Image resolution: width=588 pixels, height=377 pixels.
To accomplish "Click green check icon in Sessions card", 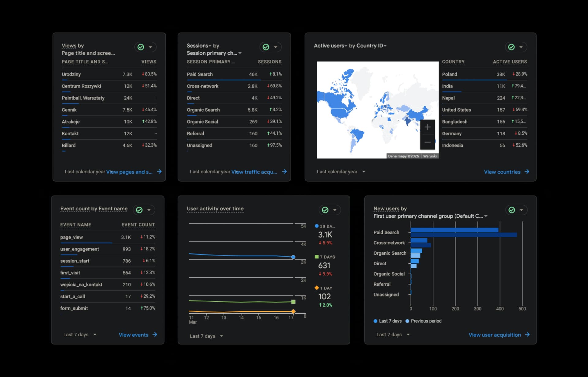I will point(266,47).
